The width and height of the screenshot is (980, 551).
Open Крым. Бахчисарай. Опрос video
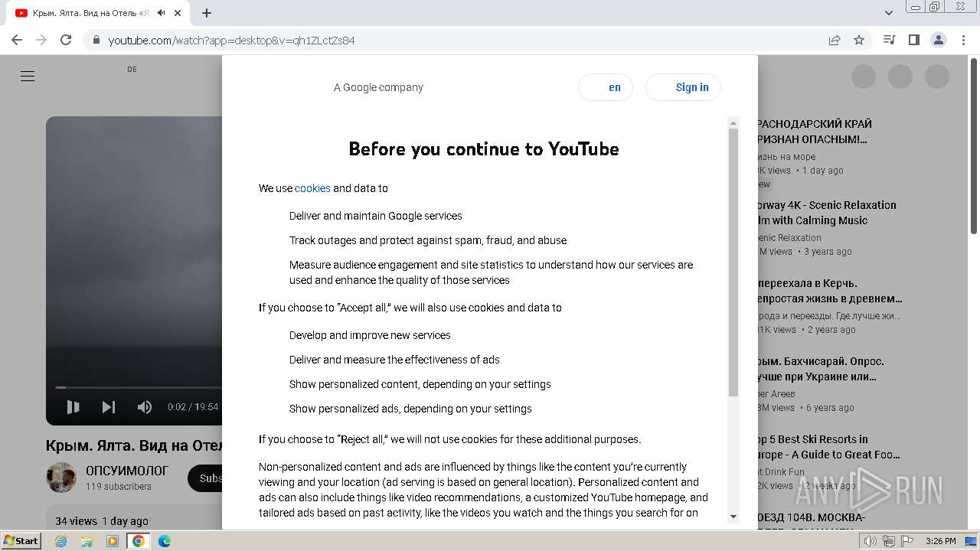[x=820, y=369]
